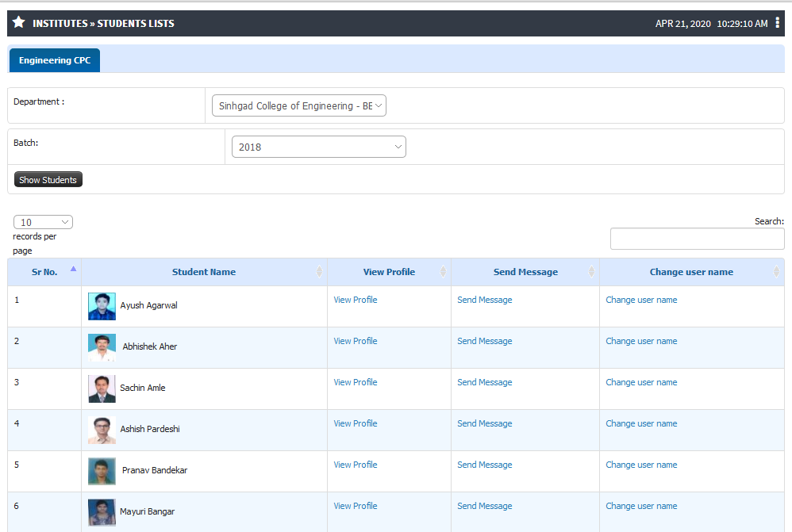Select the name Abhishek Aher
The height and width of the screenshot is (532, 792).
[x=150, y=346]
